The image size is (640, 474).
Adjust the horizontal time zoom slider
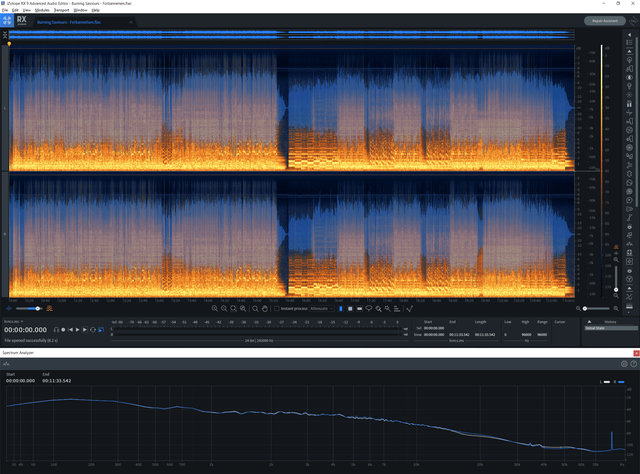click(597, 309)
